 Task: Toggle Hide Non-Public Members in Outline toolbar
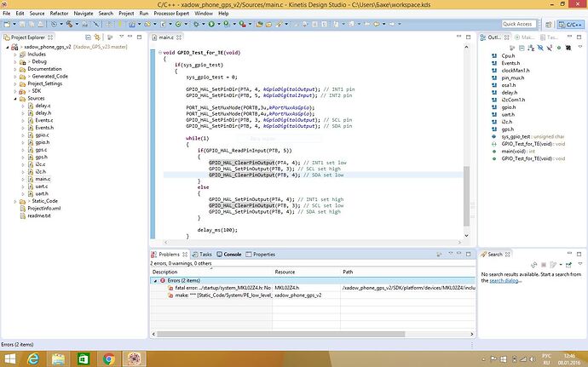click(559, 48)
